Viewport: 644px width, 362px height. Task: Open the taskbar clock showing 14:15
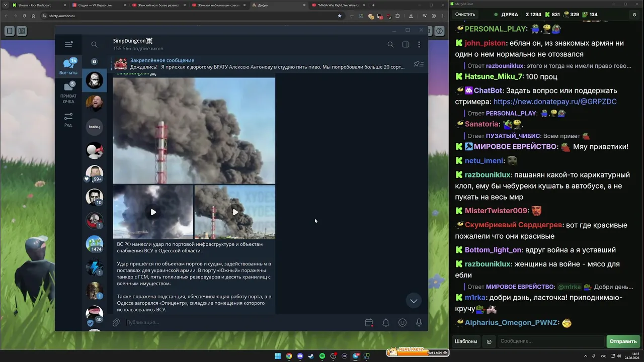click(632, 356)
